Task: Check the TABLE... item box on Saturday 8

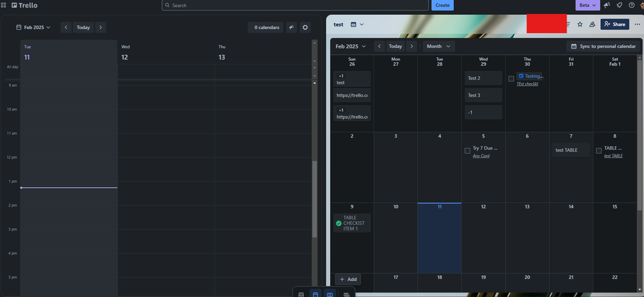Action: (x=599, y=150)
